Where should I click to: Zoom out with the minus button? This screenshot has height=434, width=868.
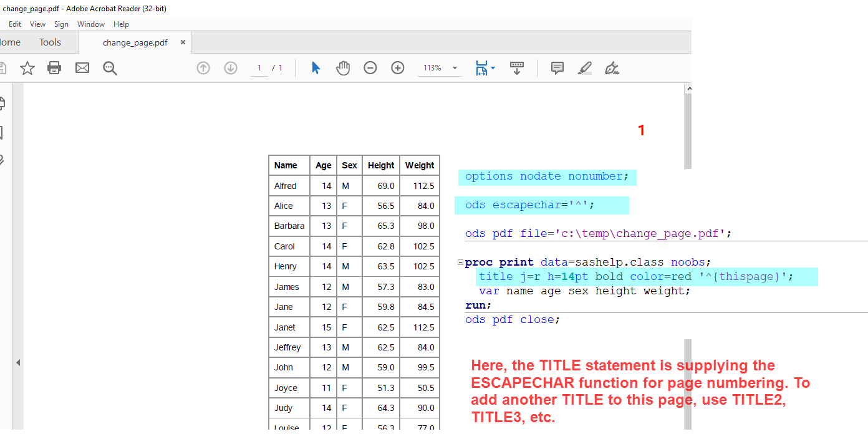pyautogui.click(x=370, y=68)
